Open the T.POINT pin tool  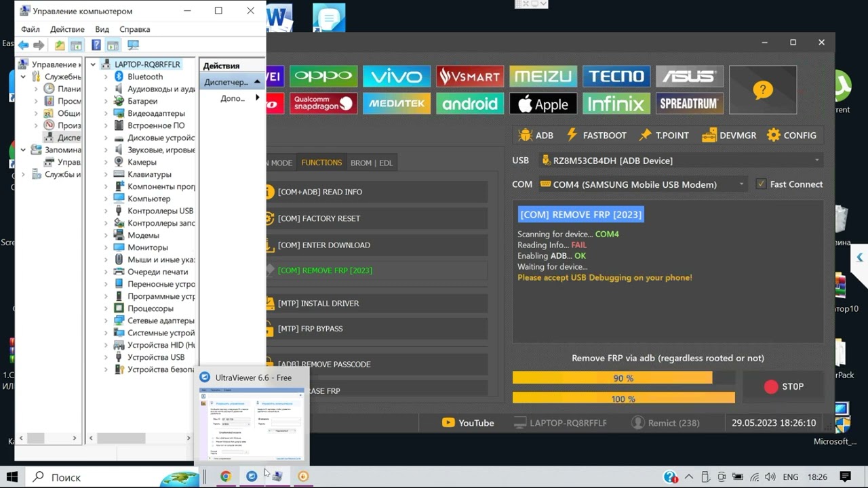(663, 135)
